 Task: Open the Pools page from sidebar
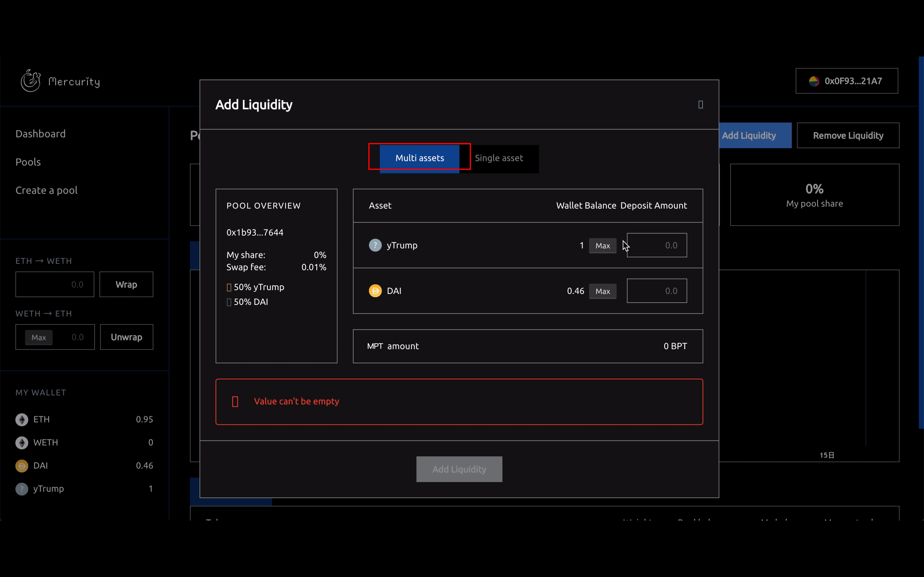[28, 162]
